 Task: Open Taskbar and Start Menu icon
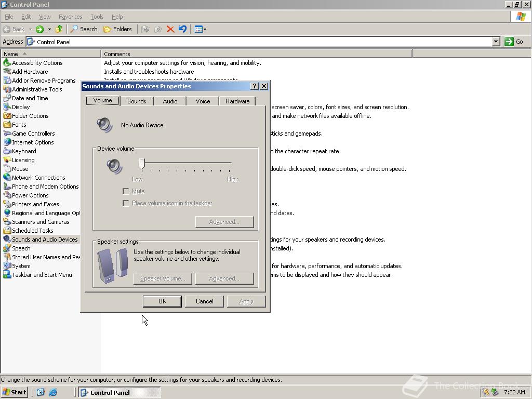(x=7, y=274)
